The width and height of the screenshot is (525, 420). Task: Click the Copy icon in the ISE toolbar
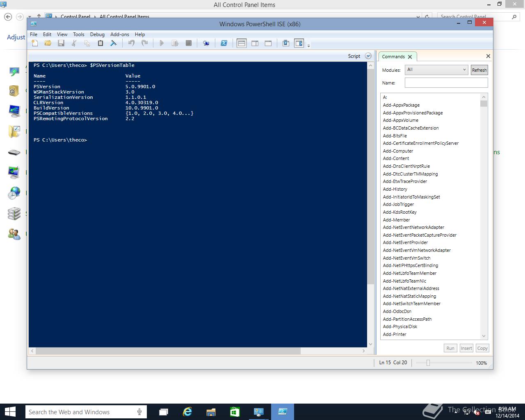[x=87, y=43]
